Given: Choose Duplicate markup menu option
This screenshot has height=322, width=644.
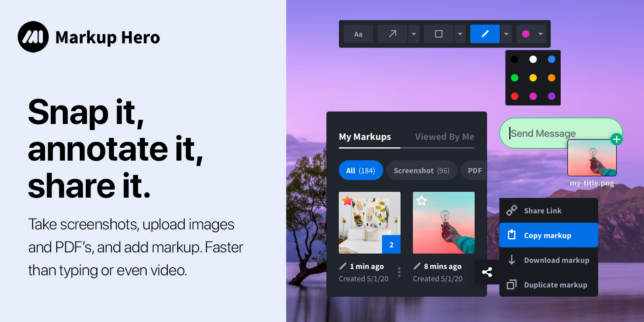Looking at the screenshot, I should click(549, 285).
